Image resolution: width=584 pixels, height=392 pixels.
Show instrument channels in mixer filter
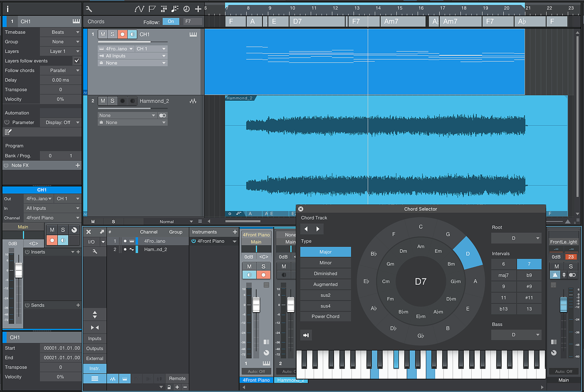point(124,379)
